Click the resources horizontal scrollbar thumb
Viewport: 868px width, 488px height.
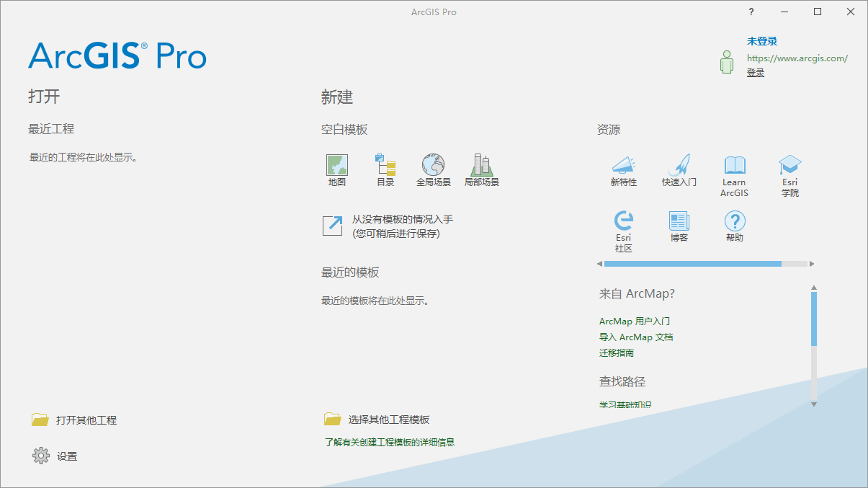click(x=693, y=264)
